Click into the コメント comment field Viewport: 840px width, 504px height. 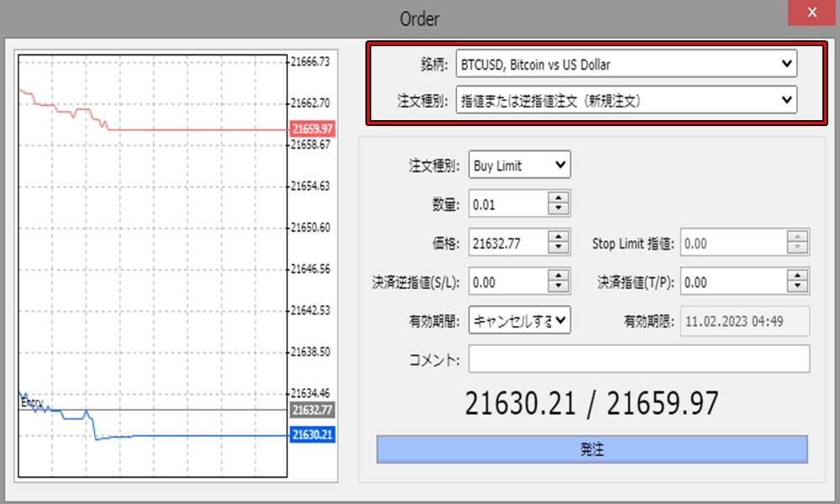tap(638, 358)
